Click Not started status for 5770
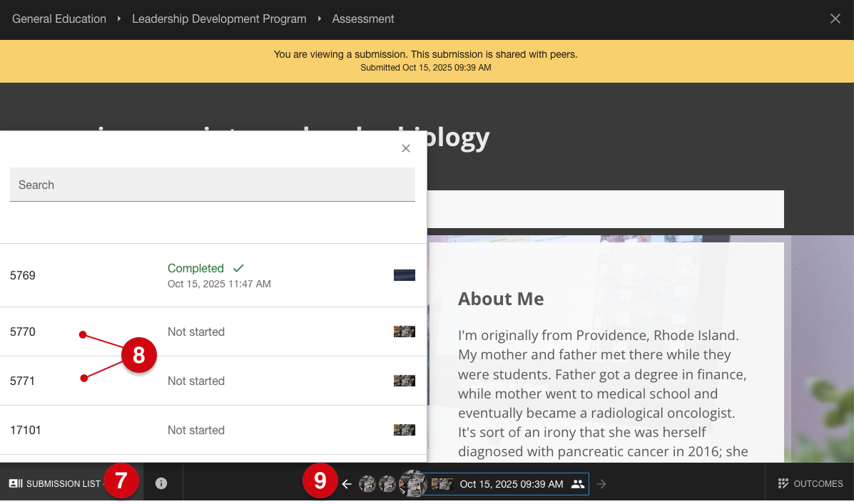Screen dimensions: 854x504 pos(196,332)
